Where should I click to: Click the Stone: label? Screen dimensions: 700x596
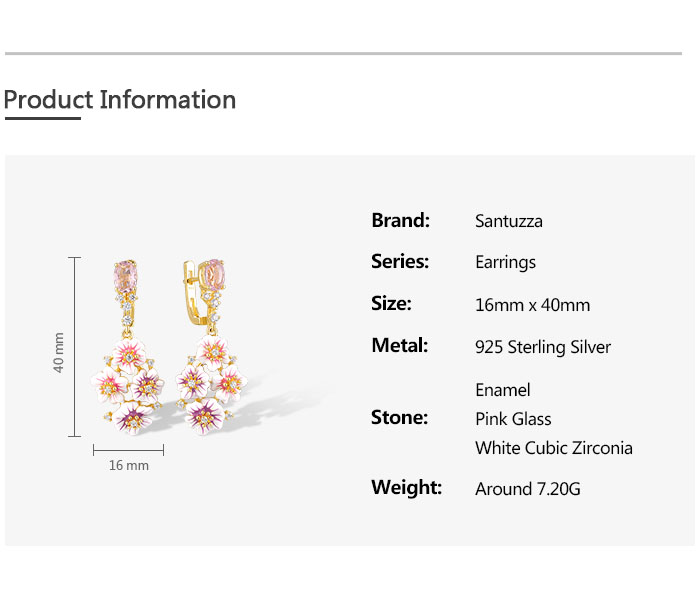400,418
